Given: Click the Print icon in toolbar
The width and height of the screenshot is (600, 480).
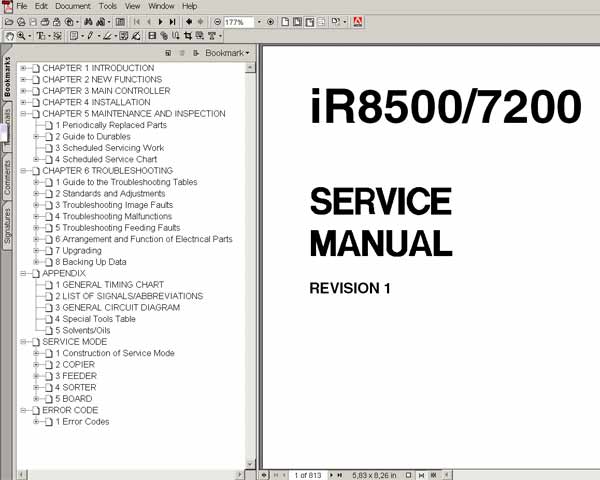Looking at the screenshot, I should coord(44,22).
